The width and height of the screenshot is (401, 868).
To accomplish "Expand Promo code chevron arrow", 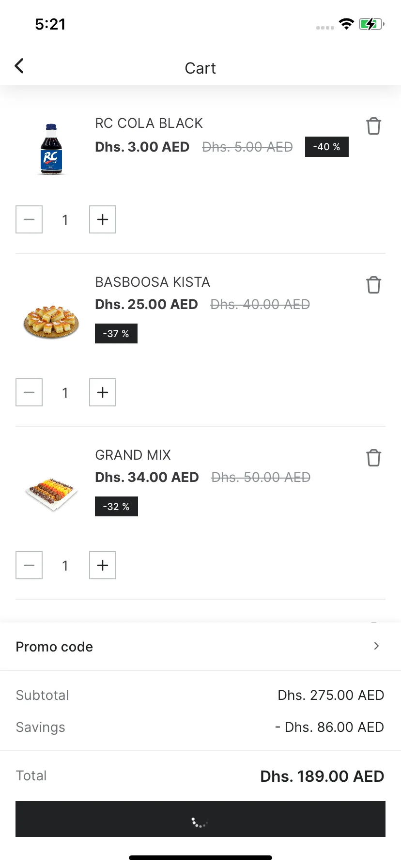I will [x=376, y=646].
